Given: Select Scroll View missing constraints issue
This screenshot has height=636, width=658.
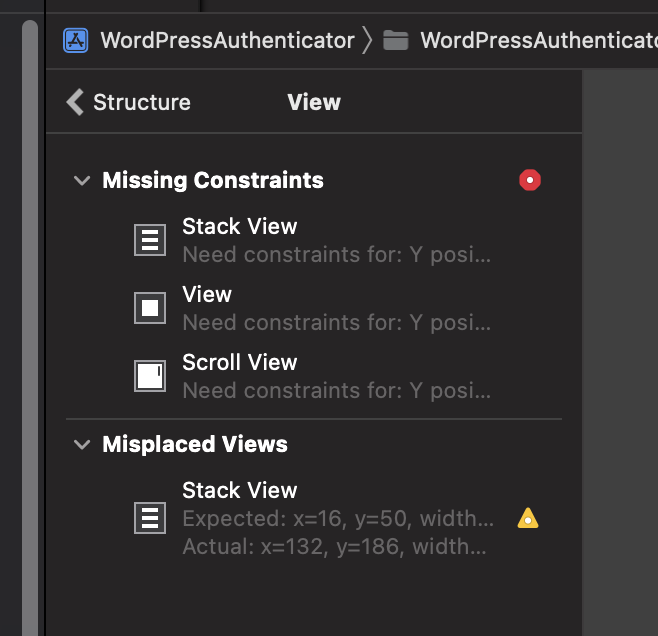Looking at the screenshot, I should click(x=336, y=376).
